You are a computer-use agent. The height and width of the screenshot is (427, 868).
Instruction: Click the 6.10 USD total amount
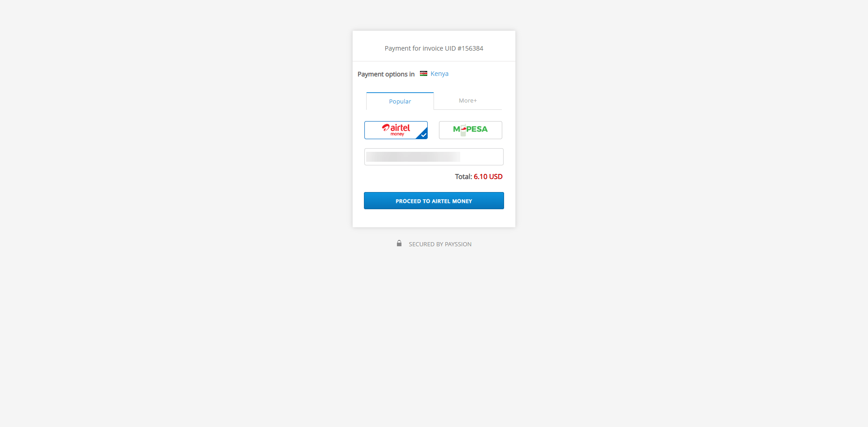pyautogui.click(x=488, y=177)
